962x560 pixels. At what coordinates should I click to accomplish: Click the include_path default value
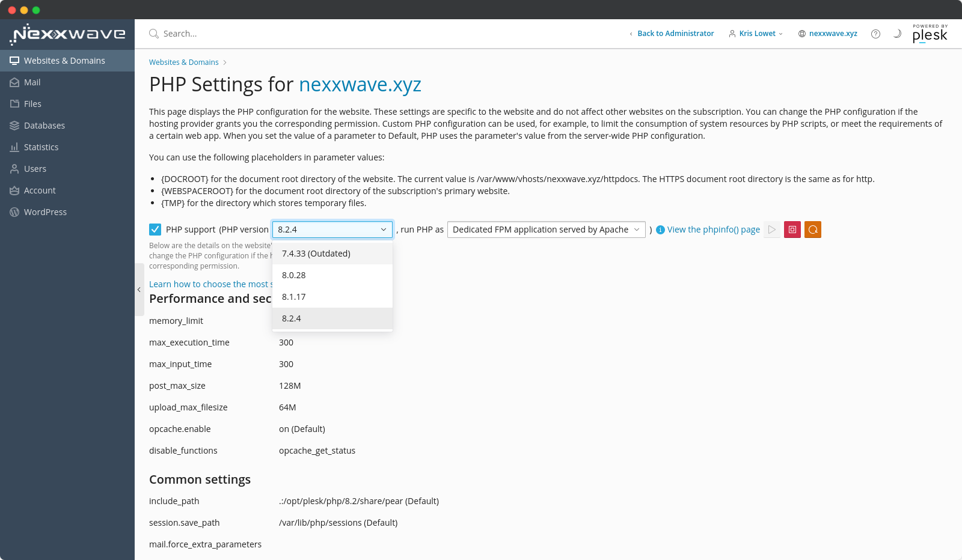359,501
